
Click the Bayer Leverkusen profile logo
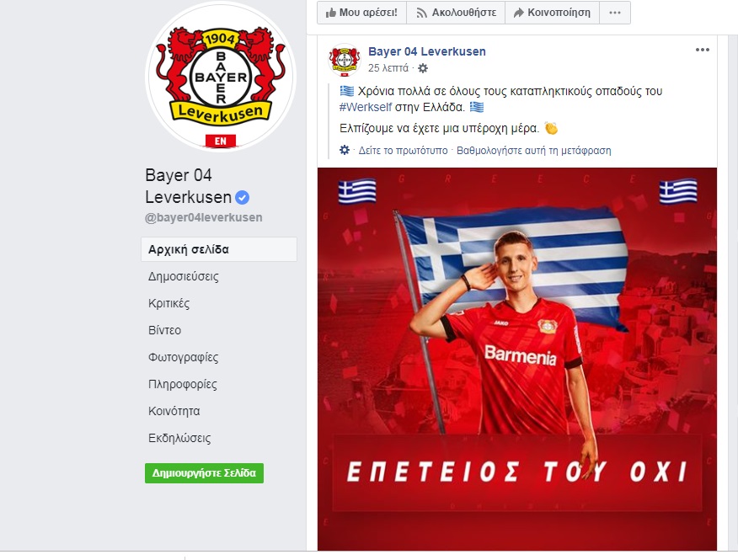[x=220, y=77]
